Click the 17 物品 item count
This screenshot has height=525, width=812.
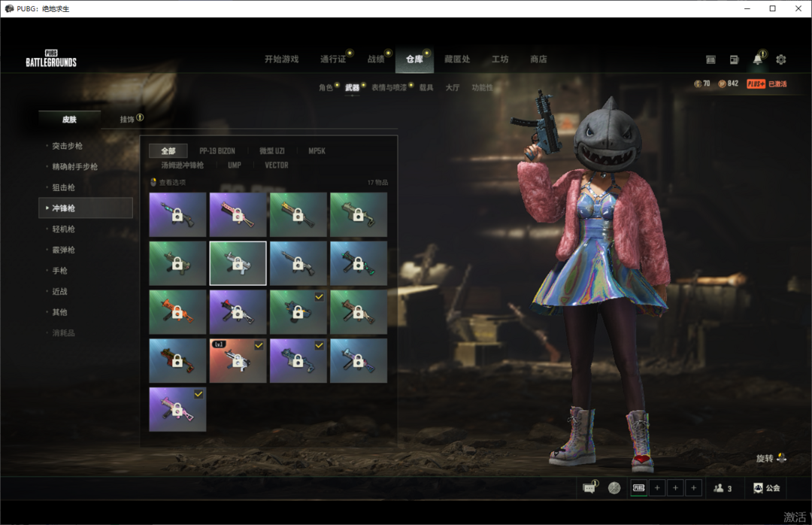point(377,183)
